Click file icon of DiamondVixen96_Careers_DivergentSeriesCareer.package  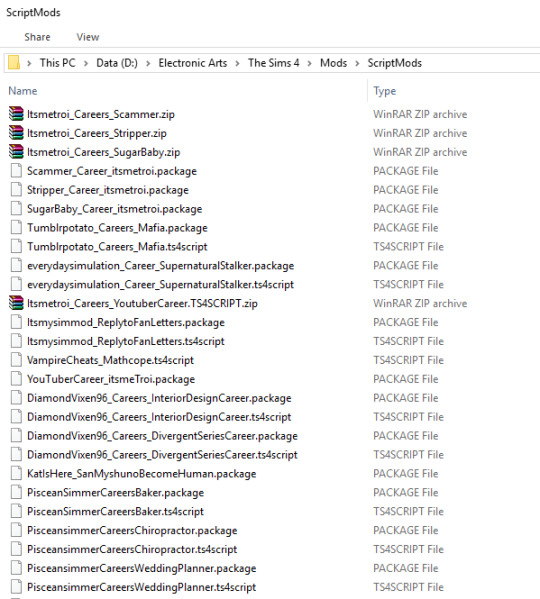pyautogui.click(x=16, y=435)
